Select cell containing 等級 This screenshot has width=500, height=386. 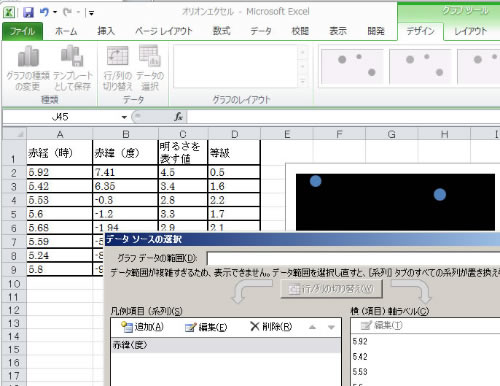point(234,153)
